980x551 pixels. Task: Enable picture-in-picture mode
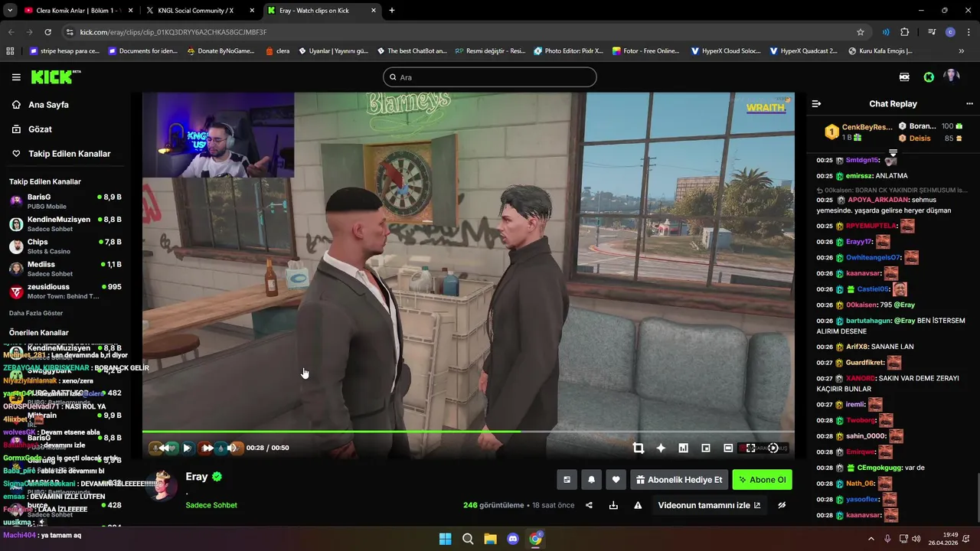[x=706, y=448]
